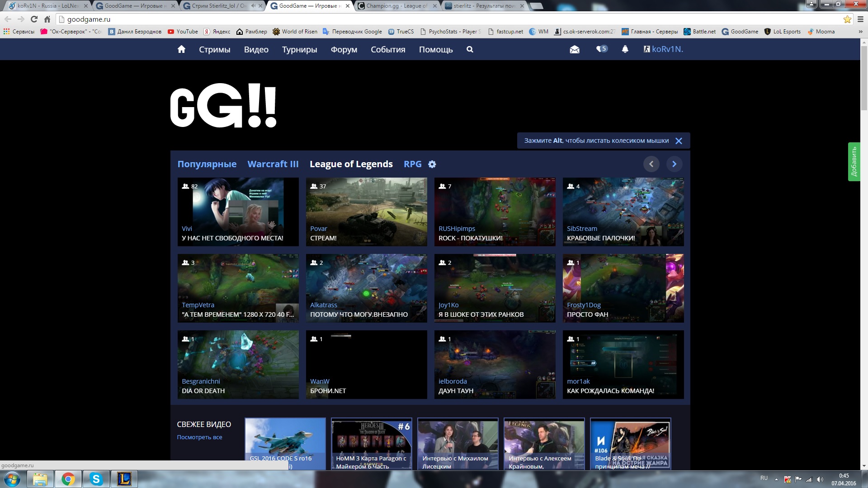Switch to Warcraft III streams tab
The width and height of the screenshot is (868, 488).
(x=273, y=164)
